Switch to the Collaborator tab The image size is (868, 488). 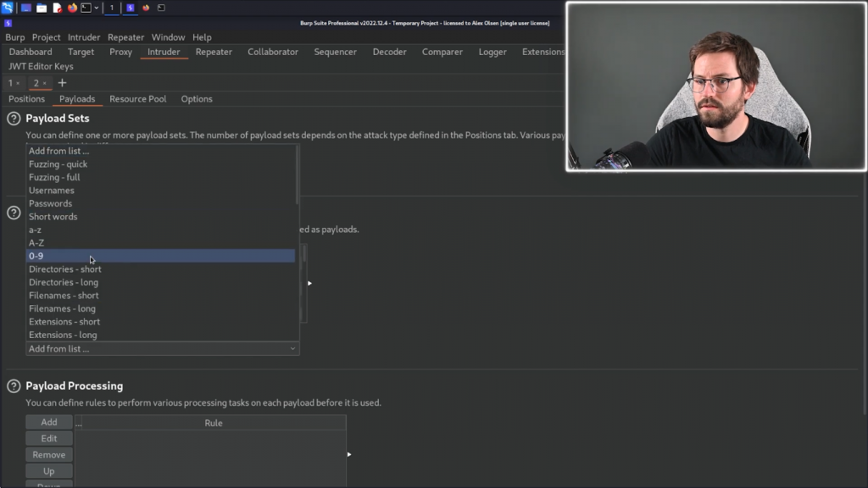click(273, 52)
